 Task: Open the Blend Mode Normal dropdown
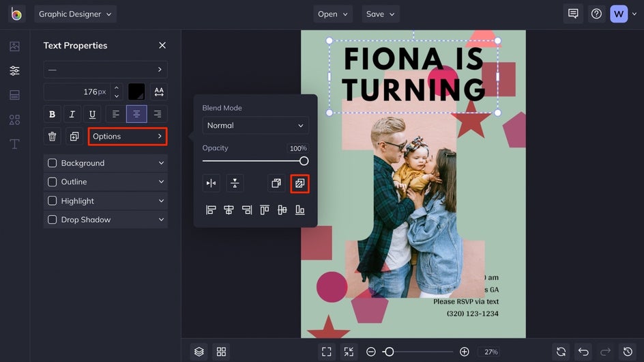255,126
